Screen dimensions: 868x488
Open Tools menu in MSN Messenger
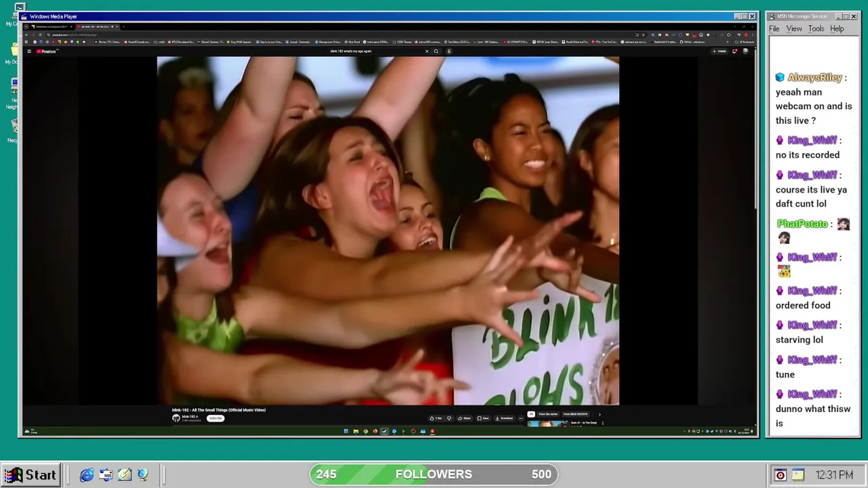point(816,28)
